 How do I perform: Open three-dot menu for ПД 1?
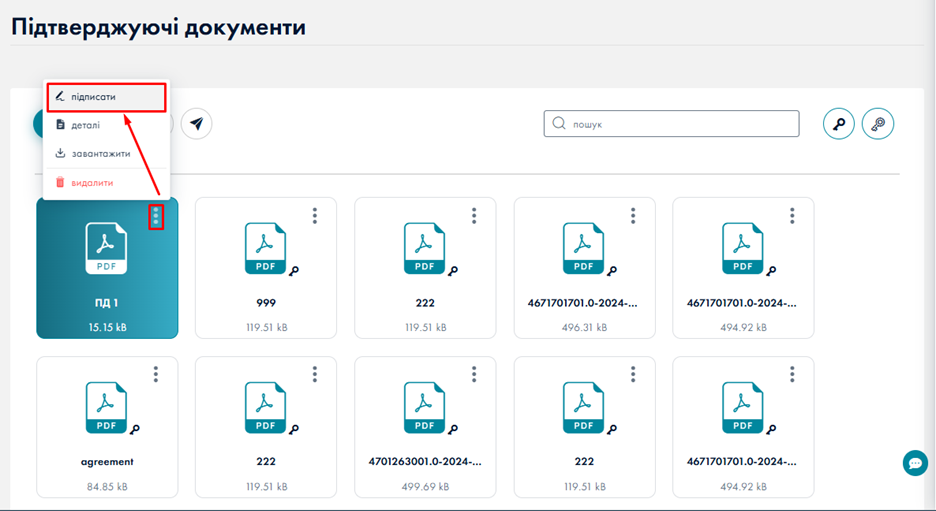pos(156,215)
